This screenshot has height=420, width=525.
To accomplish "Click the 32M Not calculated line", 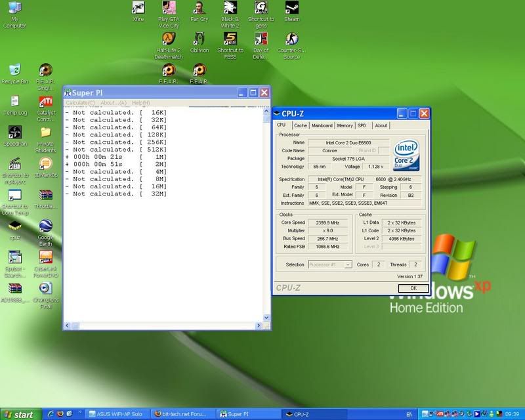I will click(x=116, y=194).
